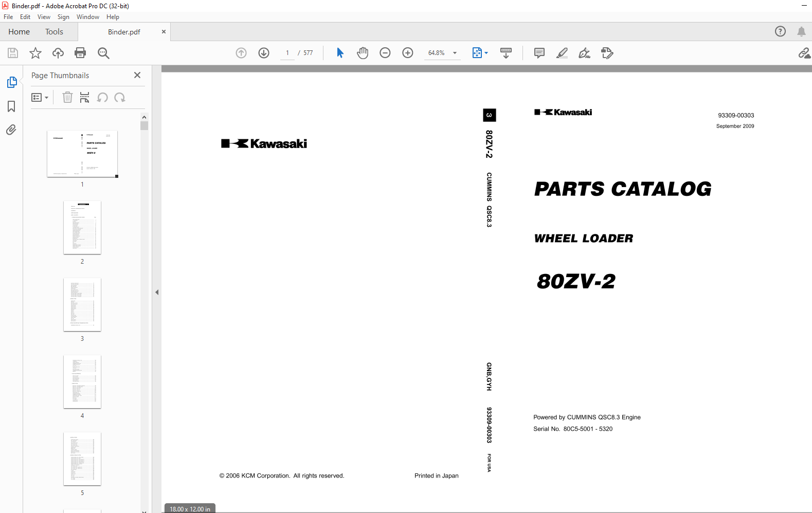
Task: Open the fit page options tool
Action: 480,53
